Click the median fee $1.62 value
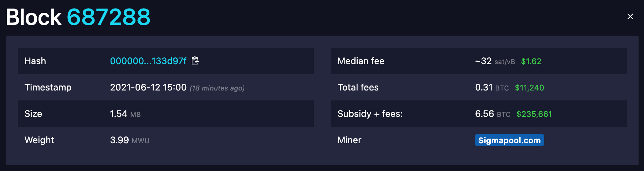The height and width of the screenshot is (171, 644). [531, 61]
